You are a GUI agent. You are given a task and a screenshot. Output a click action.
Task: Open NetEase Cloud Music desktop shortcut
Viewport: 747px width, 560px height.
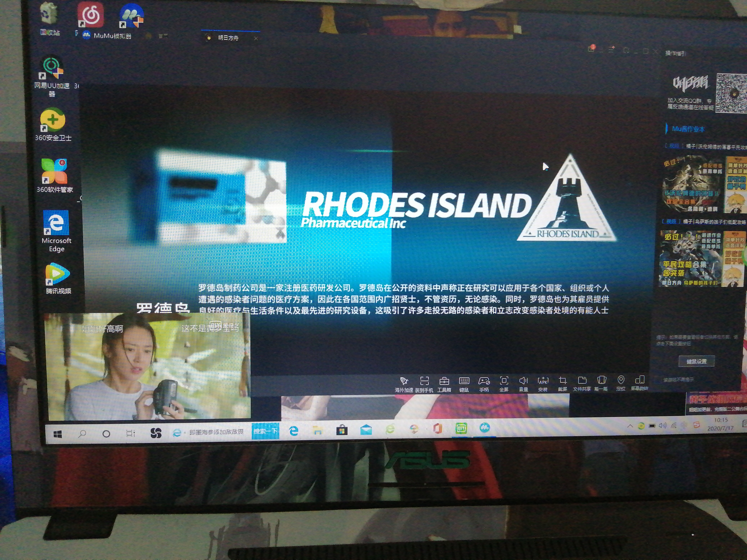click(x=91, y=15)
